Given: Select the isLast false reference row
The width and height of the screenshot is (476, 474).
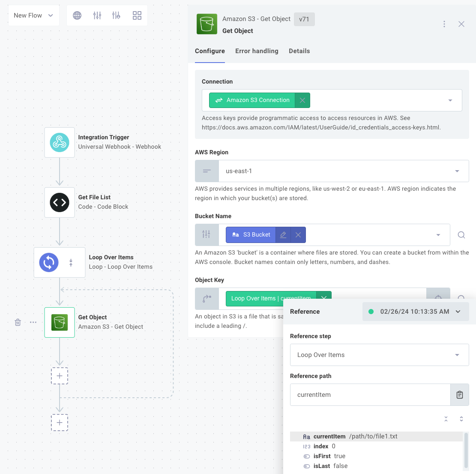Looking at the screenshot, I should [377, 466].
